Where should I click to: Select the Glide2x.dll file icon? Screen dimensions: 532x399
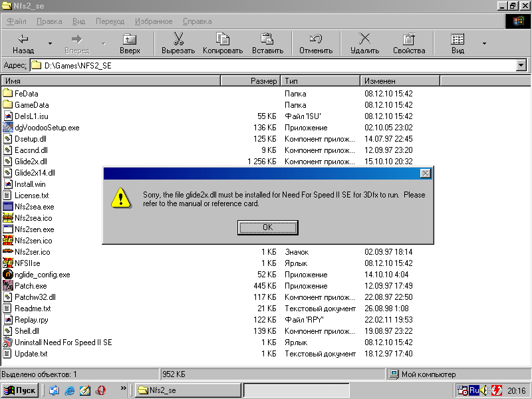tap(7, 161)
